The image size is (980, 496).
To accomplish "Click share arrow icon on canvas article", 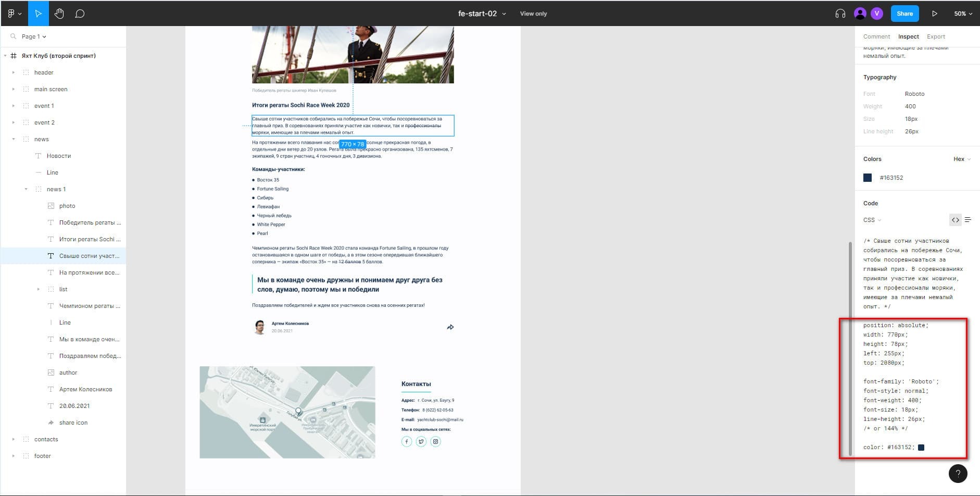I will pyautogui.click(x=450, y=327).
